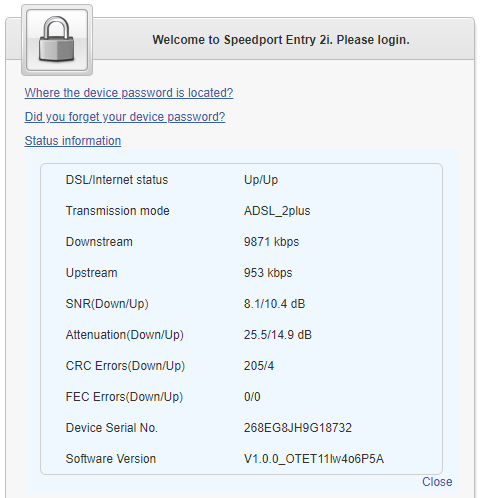Select the Attenuation 25.5/14.9 dB value

pos(278,335)
